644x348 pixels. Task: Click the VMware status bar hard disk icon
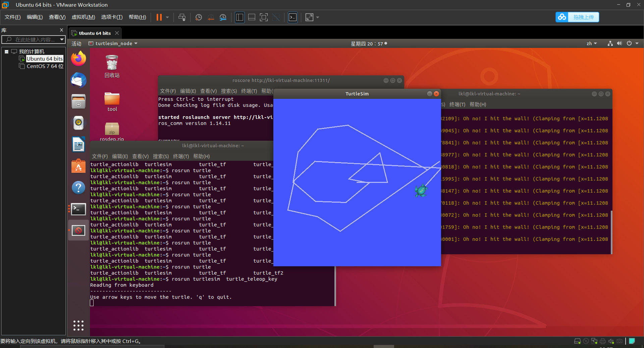pyautogui.click(x=577, y=341)
